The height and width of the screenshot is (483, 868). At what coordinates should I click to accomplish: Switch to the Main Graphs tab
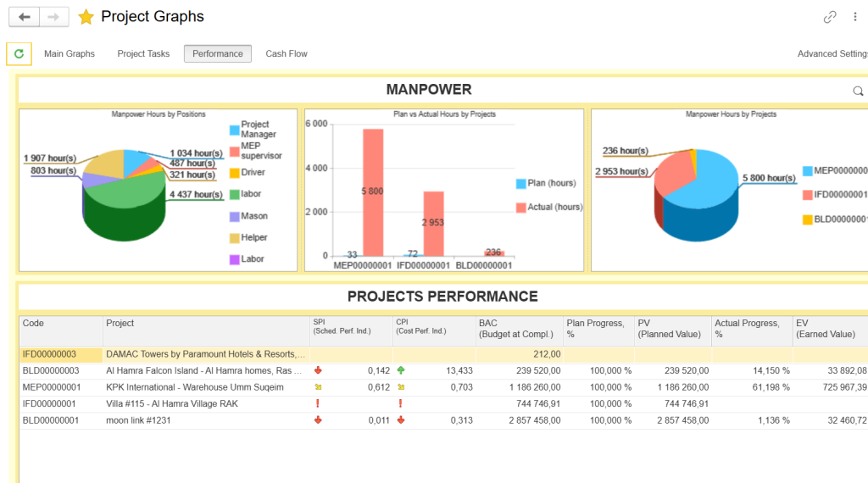70,53
